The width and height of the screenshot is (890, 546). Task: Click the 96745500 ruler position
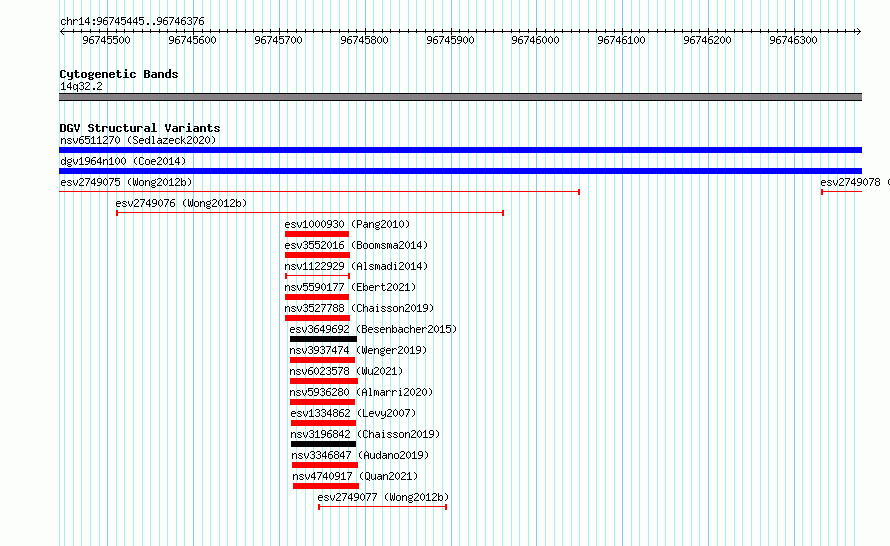pyautogui.click(x=106, y=40)
